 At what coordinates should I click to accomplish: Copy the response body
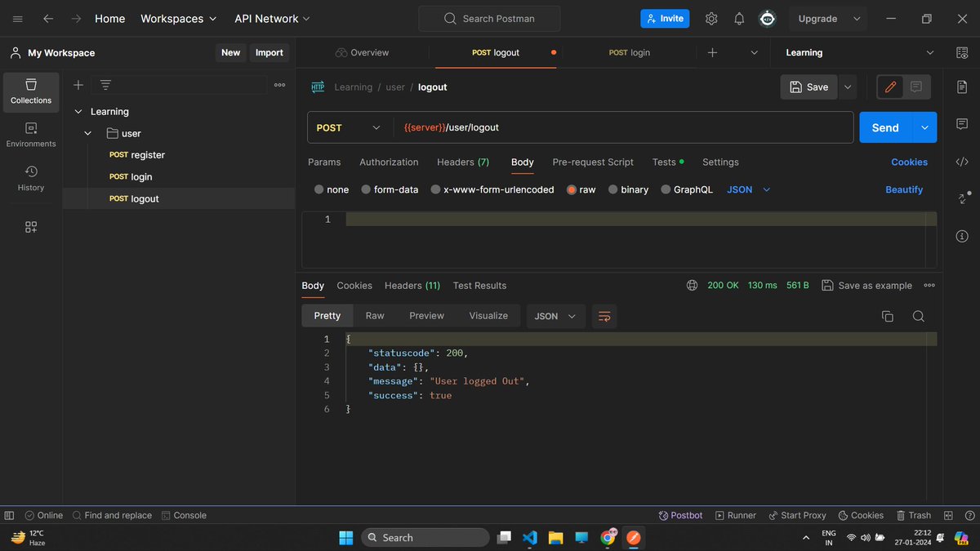click(888, 316)
